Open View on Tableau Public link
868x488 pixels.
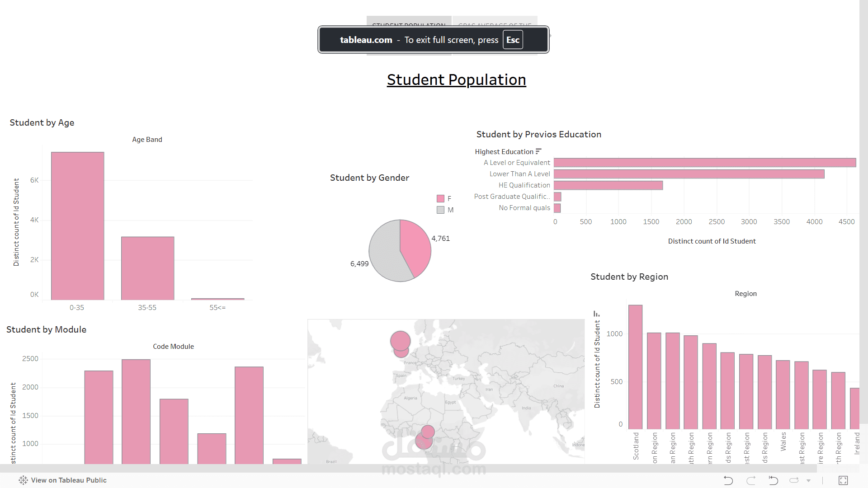[x=69, y=480]
